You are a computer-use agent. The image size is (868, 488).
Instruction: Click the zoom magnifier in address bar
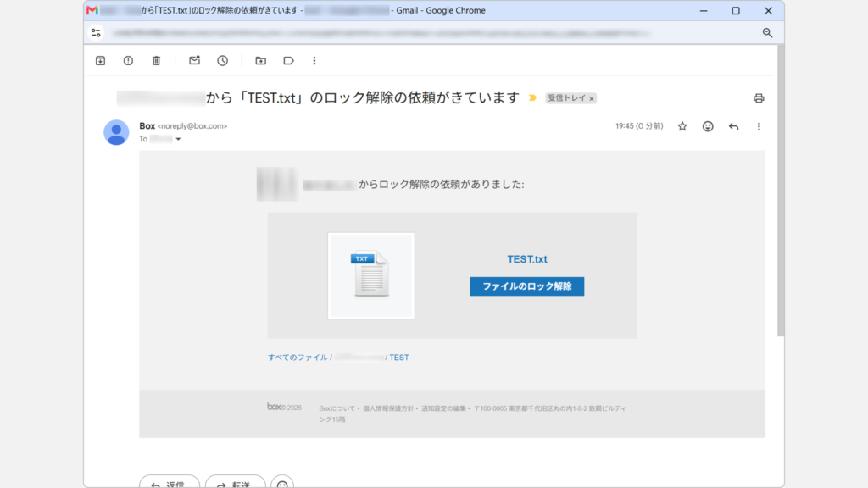coord(767,33)
